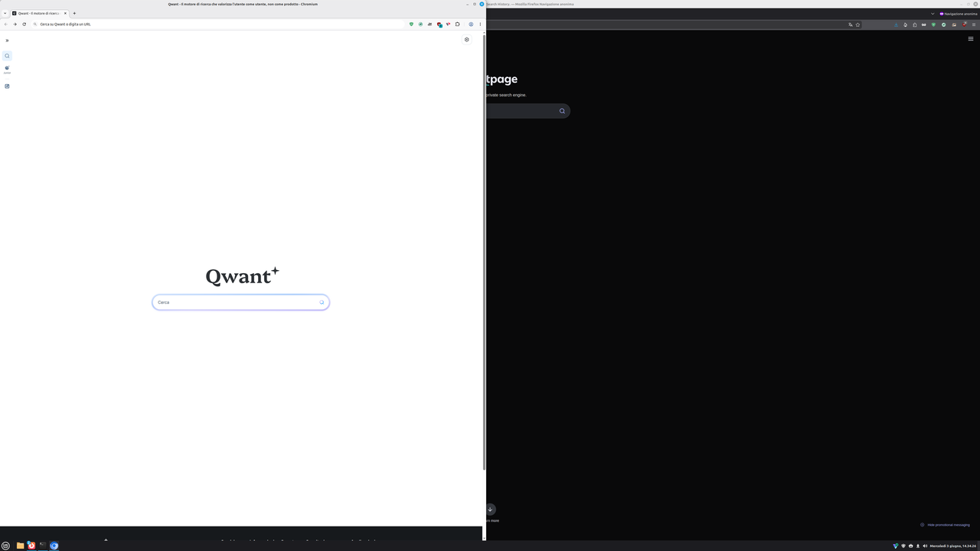Click Firefox flame icon in toolbar

[x=905, y=24]
